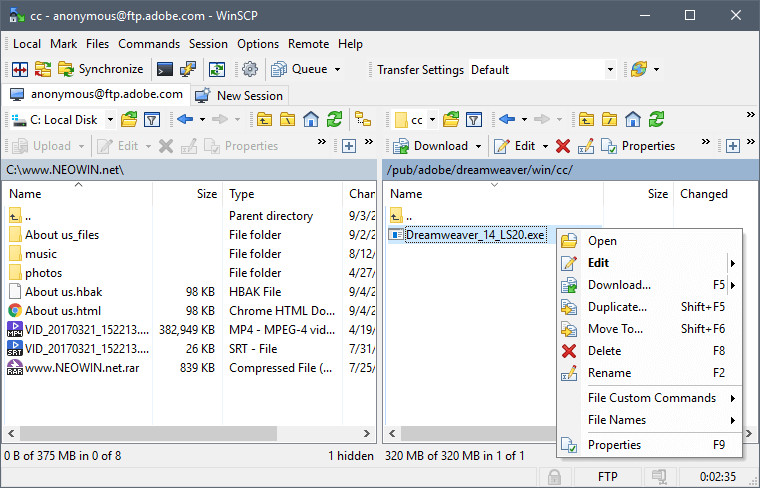
Task: Choose Open in context menu
Action: click(x=649, y=241)
